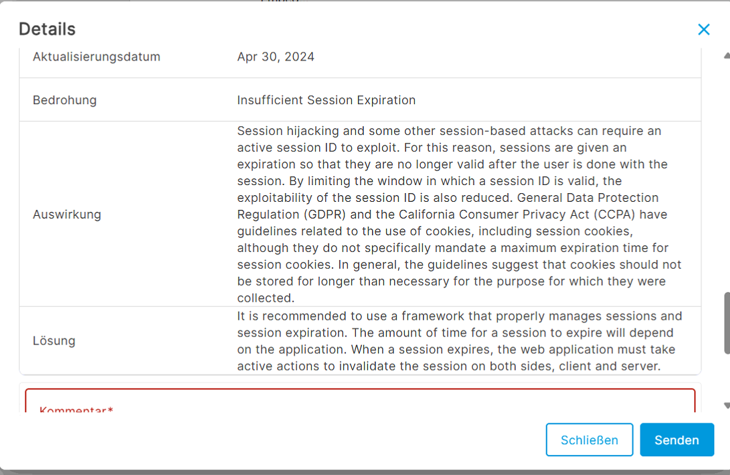Submit with the Senden button
730x475 pixels.
[676, 440]
